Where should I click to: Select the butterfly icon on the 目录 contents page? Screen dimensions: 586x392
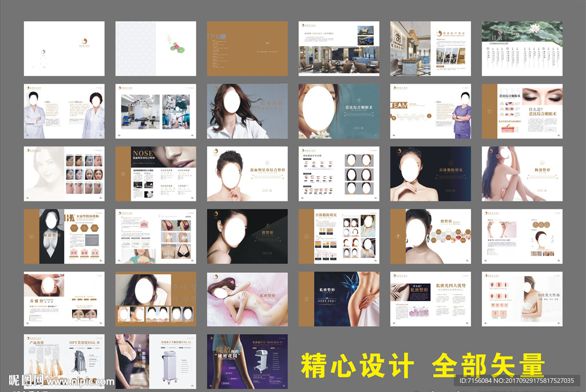[x=500, y=33]
